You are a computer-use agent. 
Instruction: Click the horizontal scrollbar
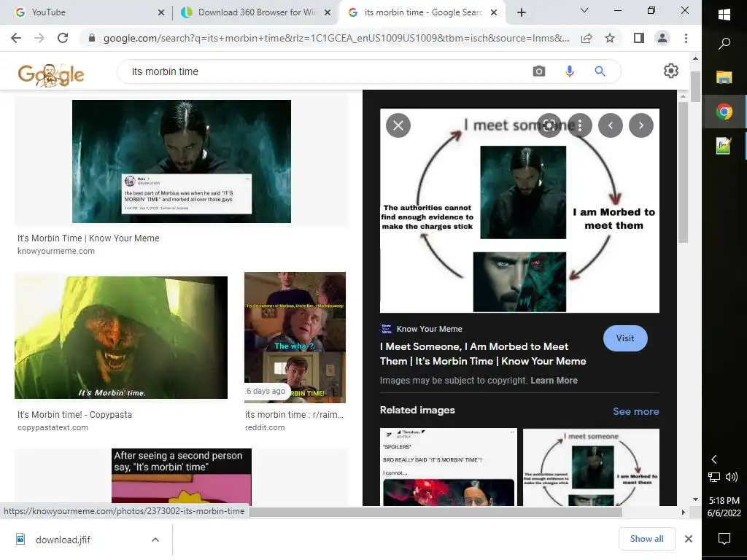point(436,512)
